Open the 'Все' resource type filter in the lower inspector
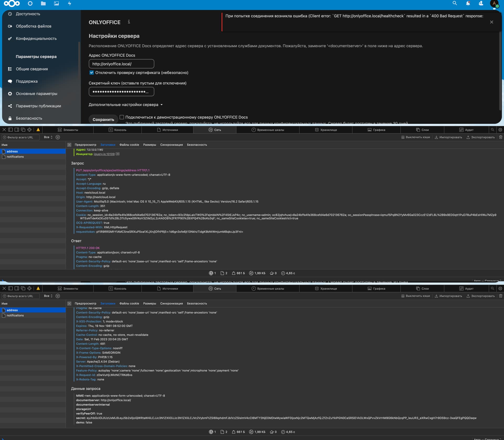 [x=48, y=296]
